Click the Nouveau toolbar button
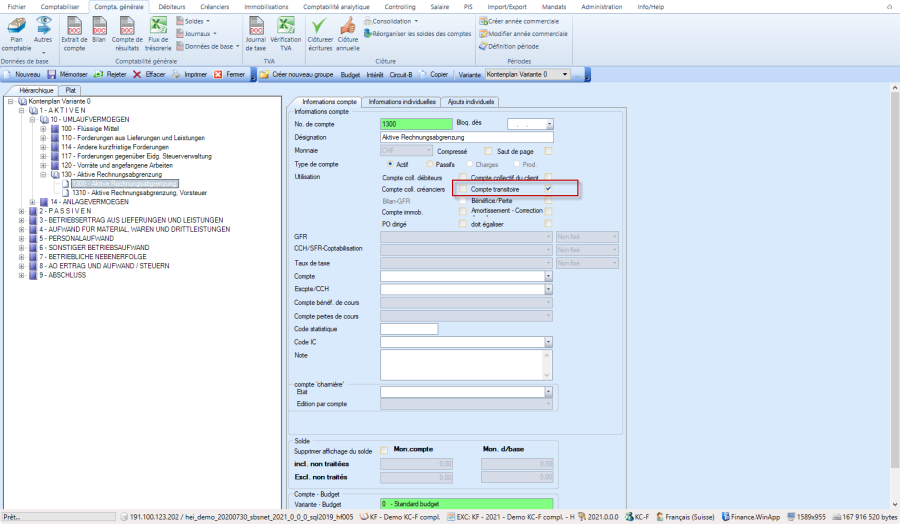This screenshot has width=900, height=524. [x=23, y=75]
